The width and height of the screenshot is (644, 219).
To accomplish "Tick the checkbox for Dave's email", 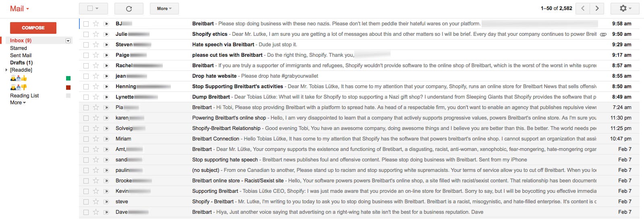I will (86, 212).
